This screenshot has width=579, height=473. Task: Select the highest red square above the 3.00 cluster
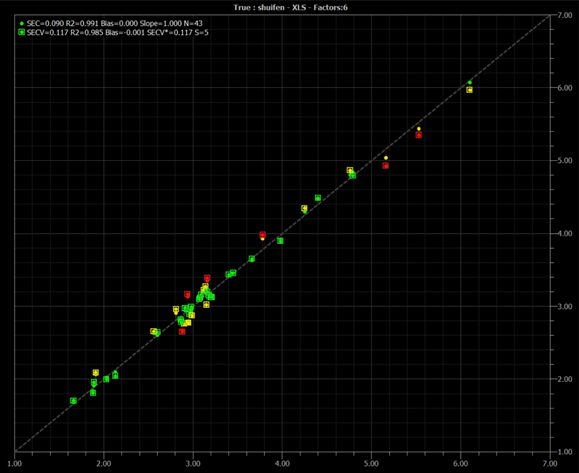(x=207, y=277)
